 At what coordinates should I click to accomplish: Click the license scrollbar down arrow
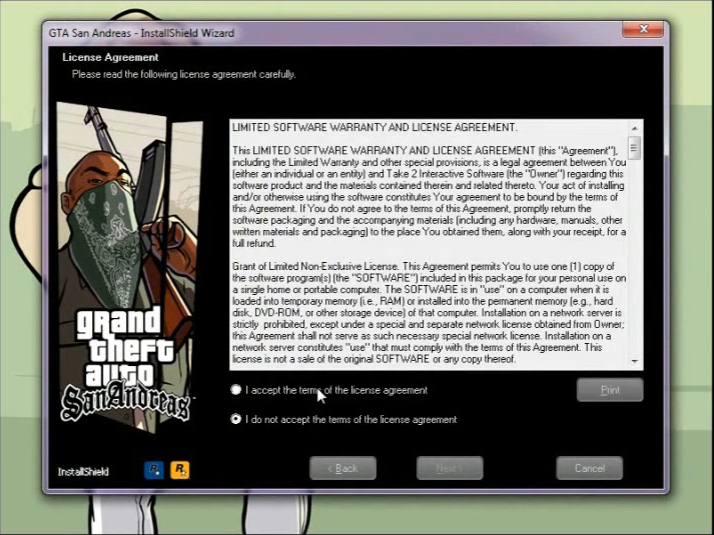635,361
